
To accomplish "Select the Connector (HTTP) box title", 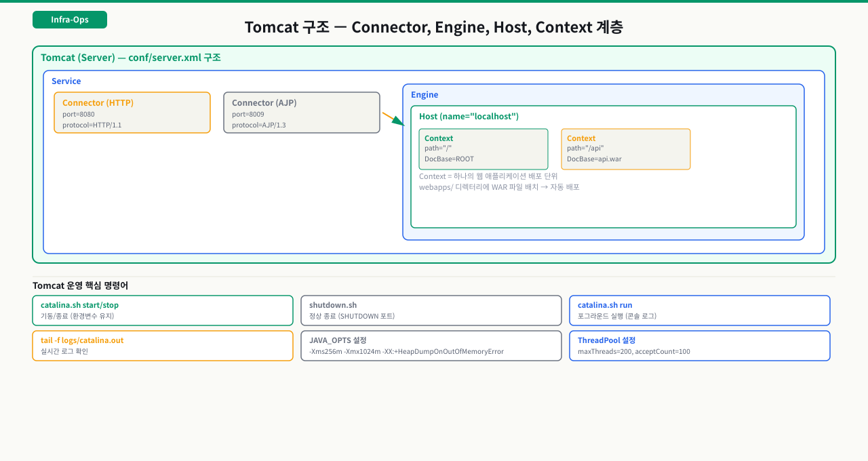I will click(98, 103).
